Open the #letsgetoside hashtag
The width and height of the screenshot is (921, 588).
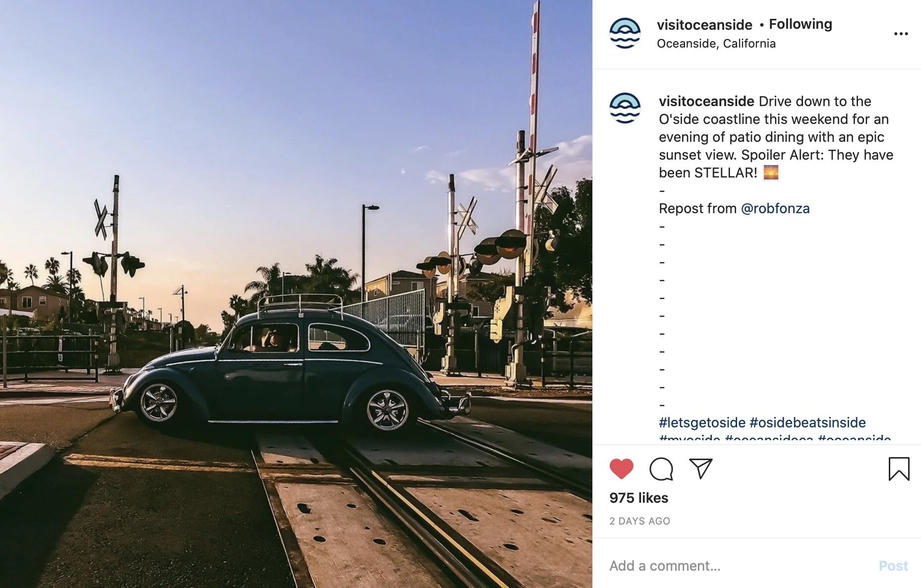point(702,422)
